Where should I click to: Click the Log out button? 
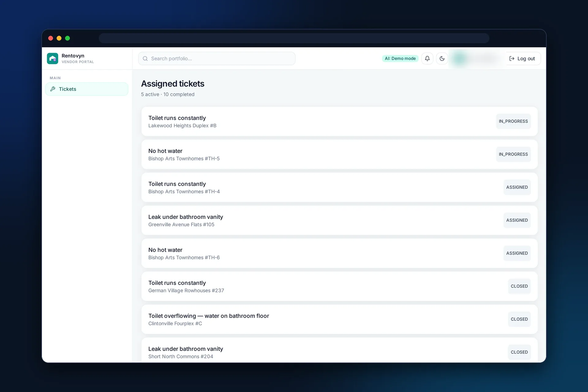point(522,58)
